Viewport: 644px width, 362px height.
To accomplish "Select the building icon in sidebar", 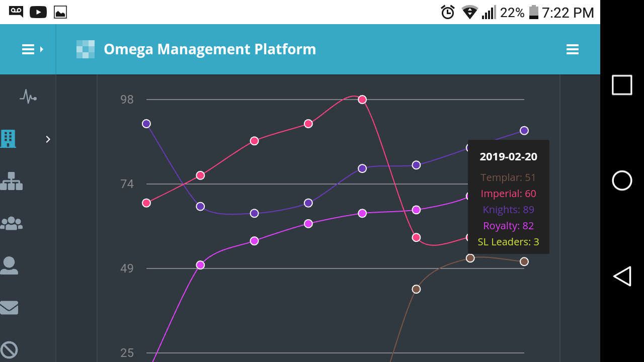I will click(9, 138).
